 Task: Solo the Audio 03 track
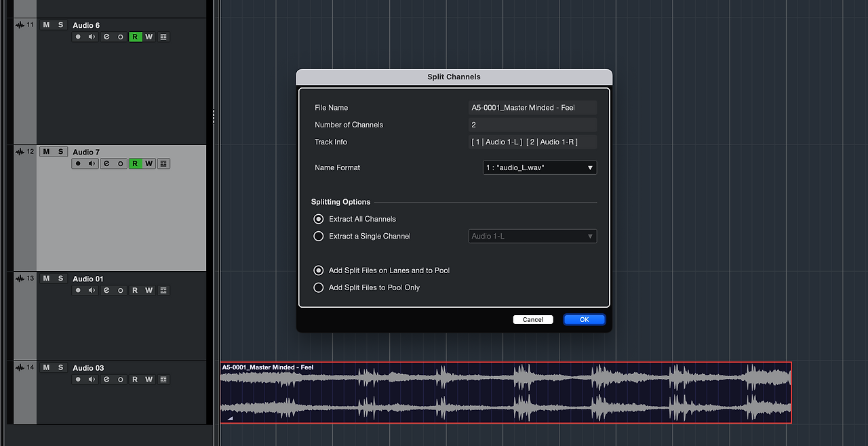(60, 368)
